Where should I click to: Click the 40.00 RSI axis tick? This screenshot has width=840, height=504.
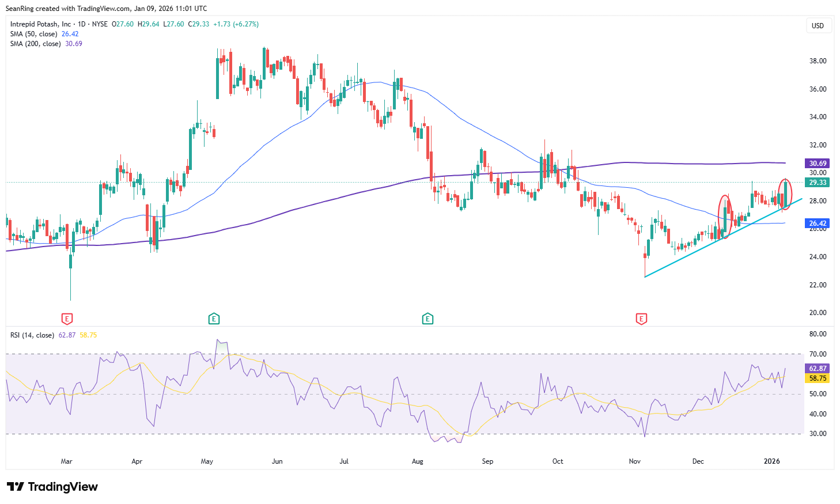[x=818, y=414]
